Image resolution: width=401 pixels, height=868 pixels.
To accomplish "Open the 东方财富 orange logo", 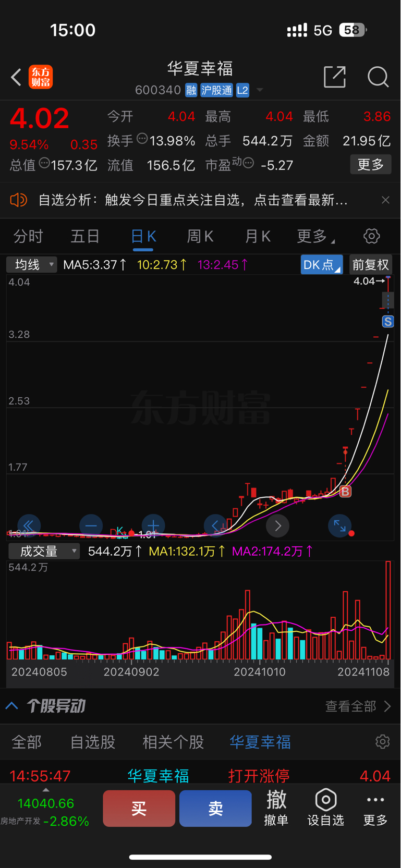I will click(41, 77).
